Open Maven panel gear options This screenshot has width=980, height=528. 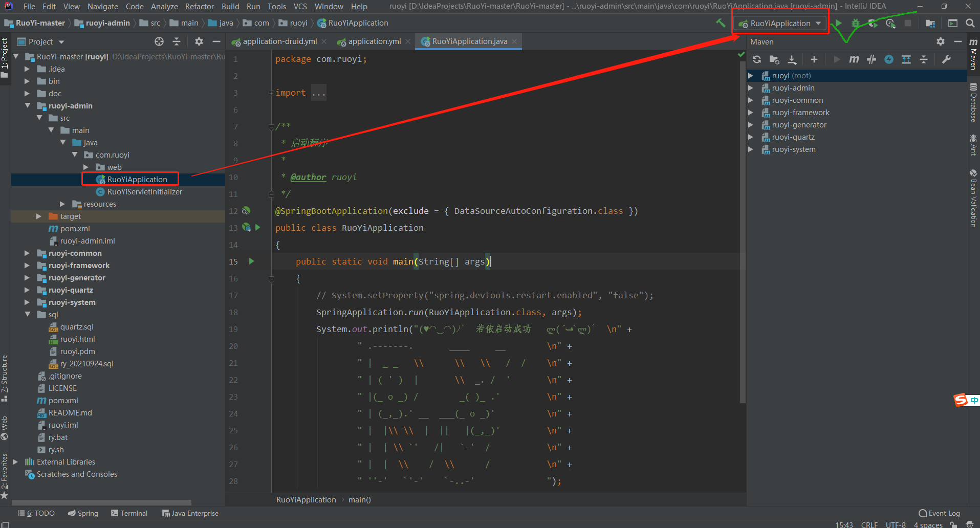click(x=941, y=41)
